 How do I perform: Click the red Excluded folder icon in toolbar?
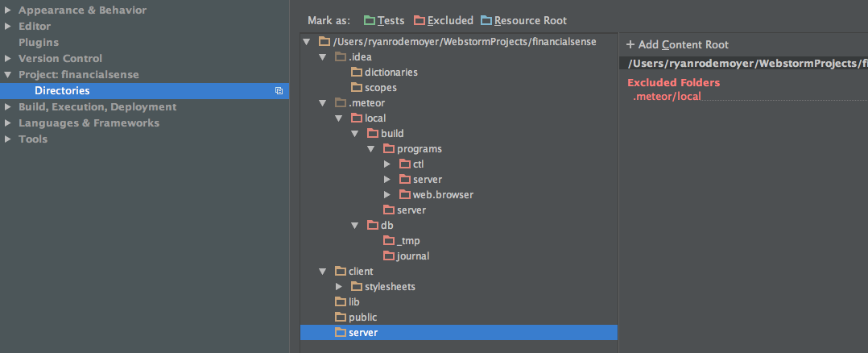420,20
